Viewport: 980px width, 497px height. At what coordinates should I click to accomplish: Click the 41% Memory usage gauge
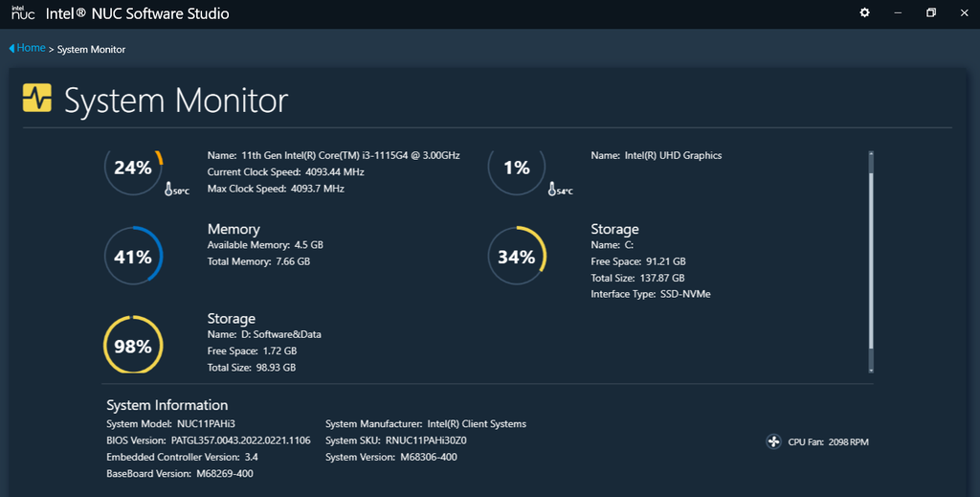pyautogui.click(x=133, y=257)
